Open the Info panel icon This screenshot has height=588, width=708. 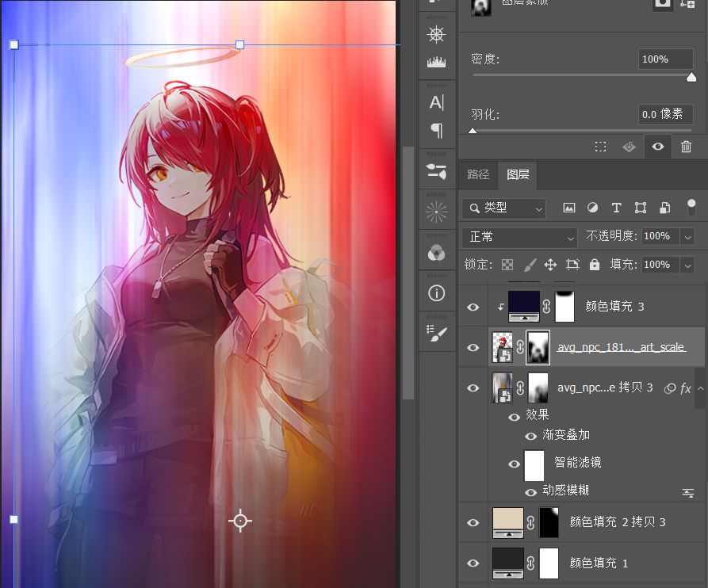point(436,293)
